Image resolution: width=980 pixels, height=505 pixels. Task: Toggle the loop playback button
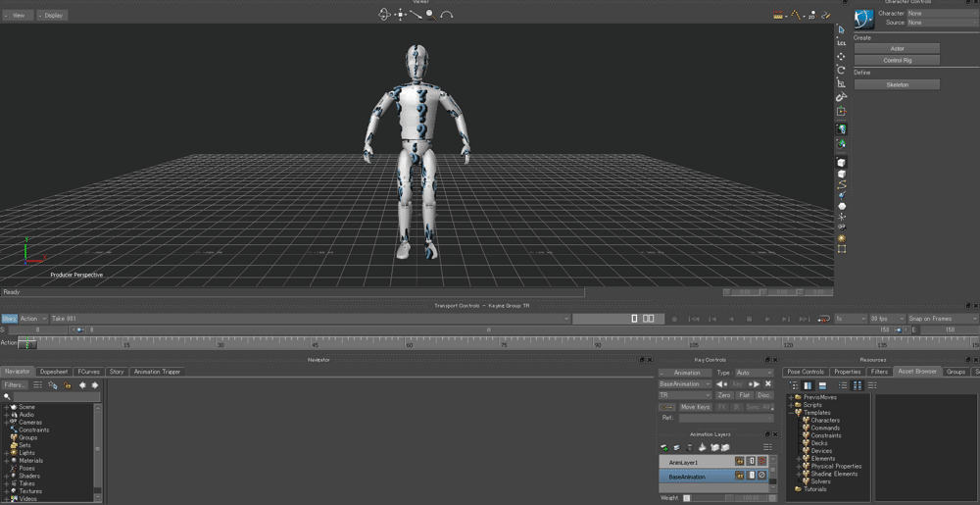(823, 319)
